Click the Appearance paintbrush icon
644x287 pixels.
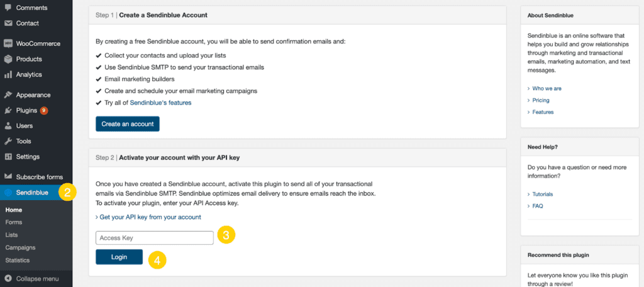[8, 95]
